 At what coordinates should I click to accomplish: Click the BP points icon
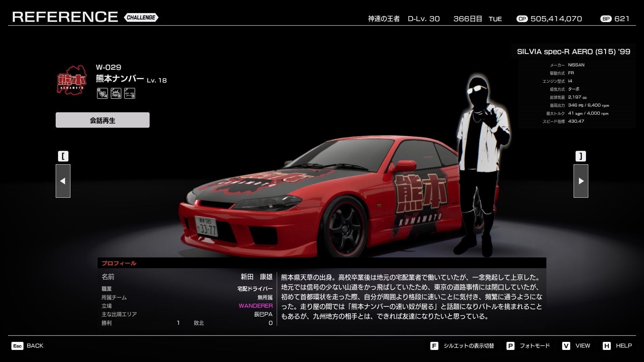[606, 19]
